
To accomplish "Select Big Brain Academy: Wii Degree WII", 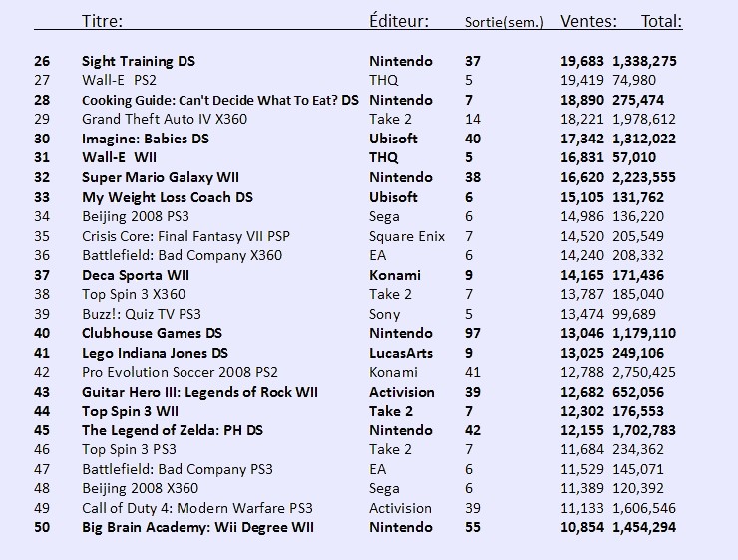I will click(197, 527).
